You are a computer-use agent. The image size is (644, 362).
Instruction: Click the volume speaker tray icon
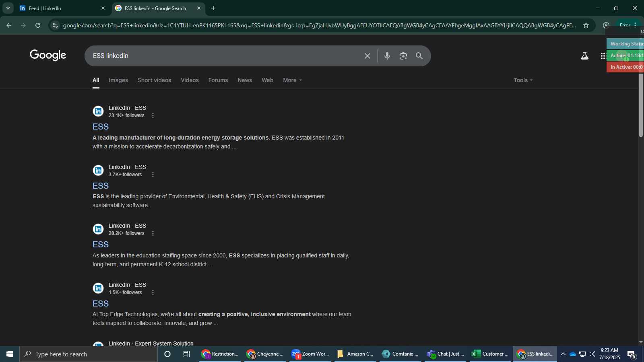pyautogui.click(x=592, y=354)
